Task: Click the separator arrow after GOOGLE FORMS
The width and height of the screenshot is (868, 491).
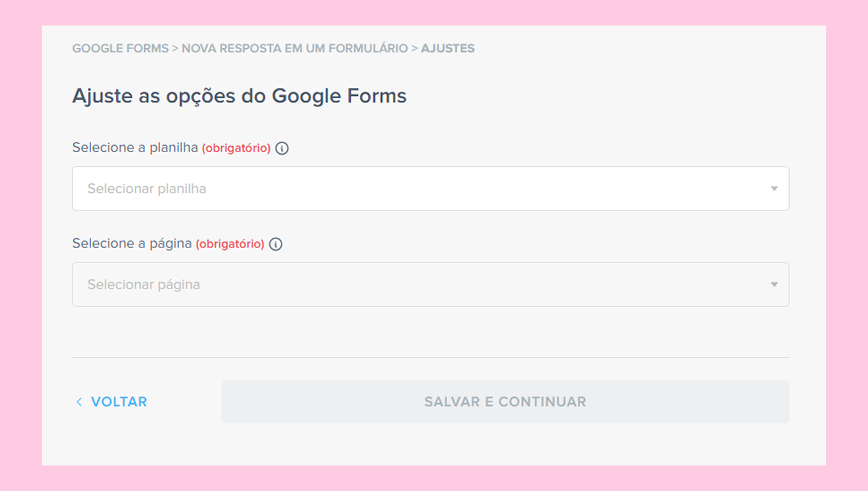Action: pyautogui.click(x=175, y=48)
